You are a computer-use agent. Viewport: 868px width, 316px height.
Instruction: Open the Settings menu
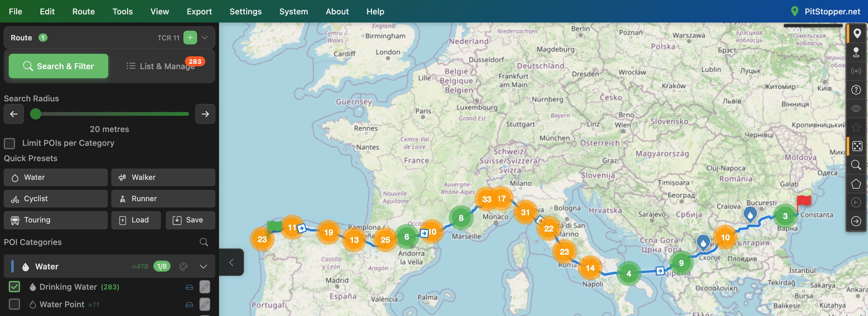point(246,12)
